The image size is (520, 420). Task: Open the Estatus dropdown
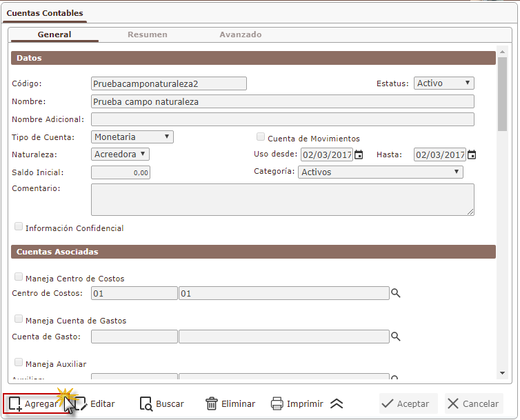(x=444, y=83)
